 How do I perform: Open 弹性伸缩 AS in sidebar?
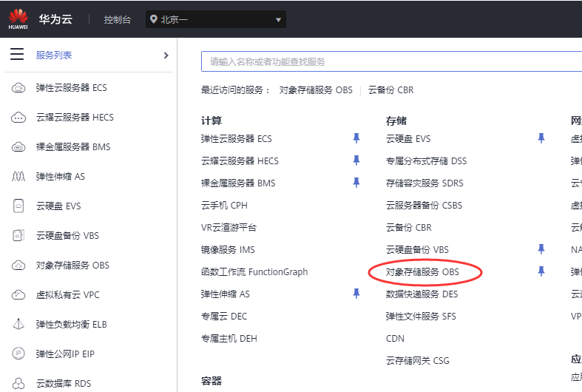(60, 176)
